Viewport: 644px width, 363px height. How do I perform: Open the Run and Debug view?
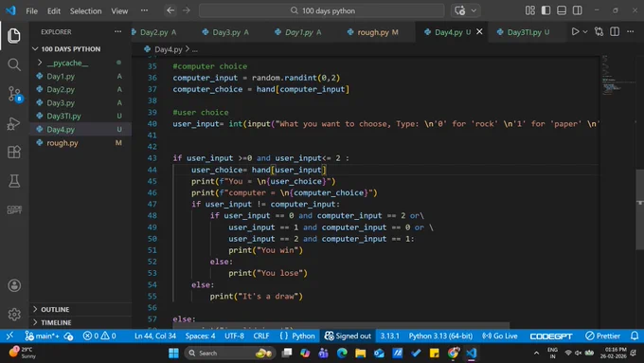click(14, 123)
